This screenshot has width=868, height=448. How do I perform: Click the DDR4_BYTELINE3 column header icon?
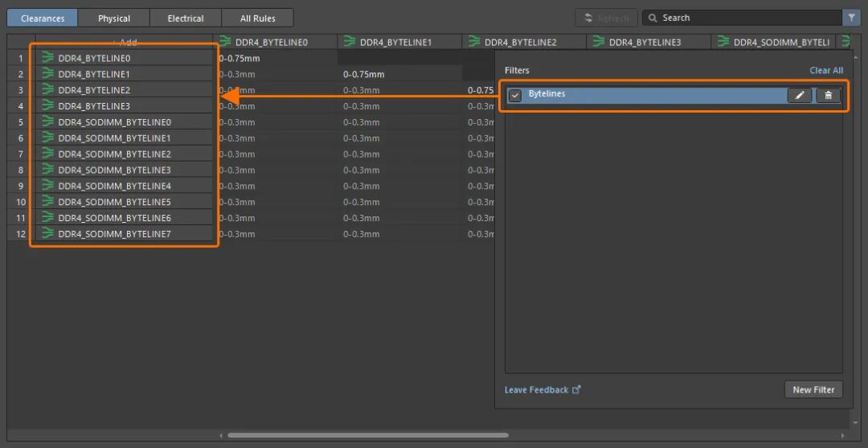pyautogui.click(x=598, y=42)
